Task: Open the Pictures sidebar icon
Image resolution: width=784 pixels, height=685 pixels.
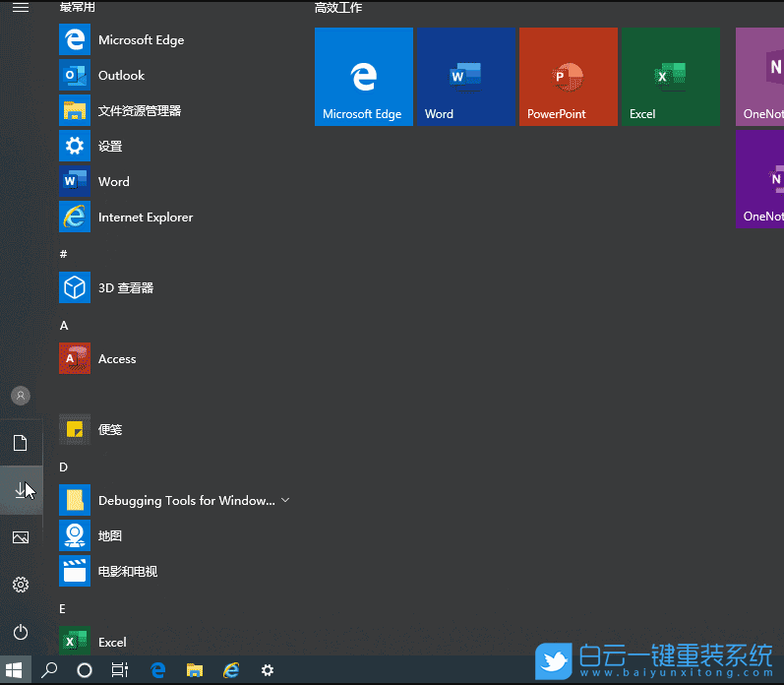Action: [x=21, y=537]
